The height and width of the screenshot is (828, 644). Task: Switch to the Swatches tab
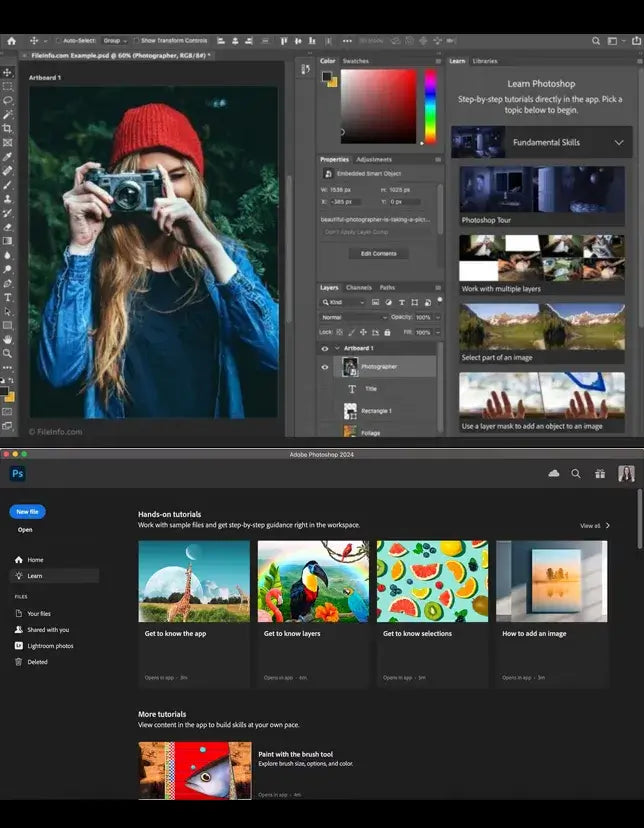click(355, 61)
